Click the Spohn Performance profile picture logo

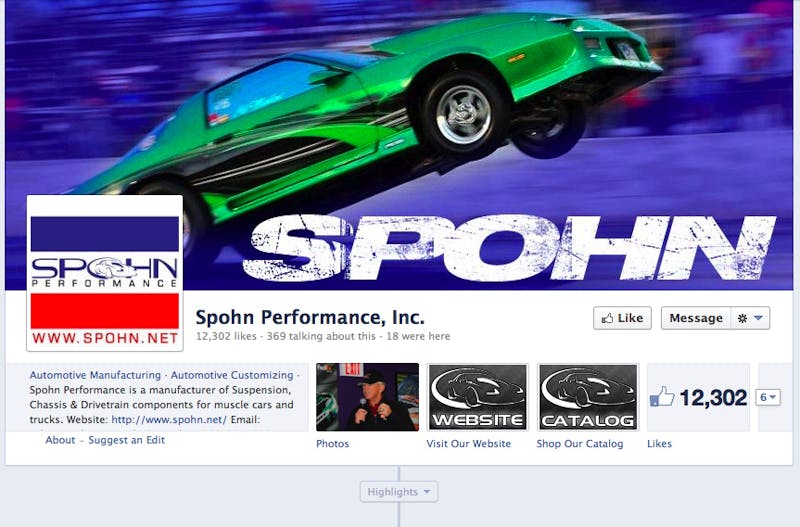point(105,273)
